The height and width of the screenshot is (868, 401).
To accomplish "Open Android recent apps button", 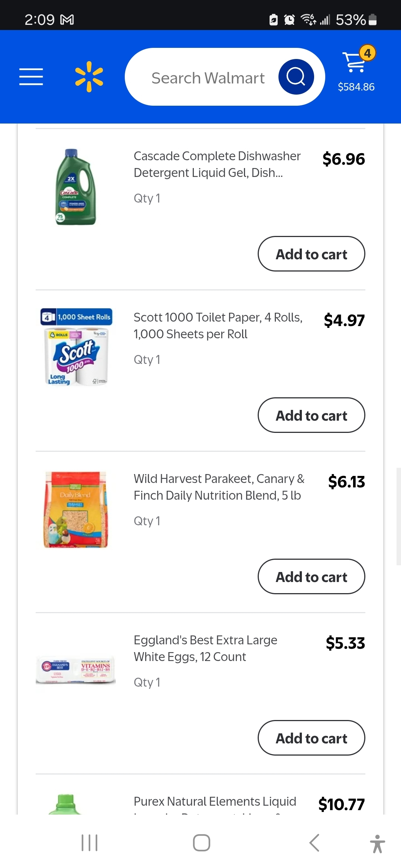I will coord(89,843).
